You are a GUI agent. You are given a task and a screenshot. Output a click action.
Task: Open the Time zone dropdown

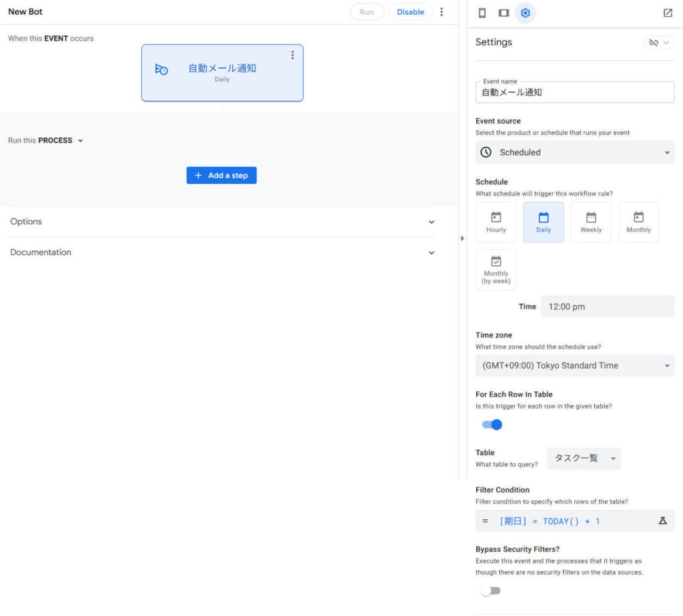(x=574, y=366)
